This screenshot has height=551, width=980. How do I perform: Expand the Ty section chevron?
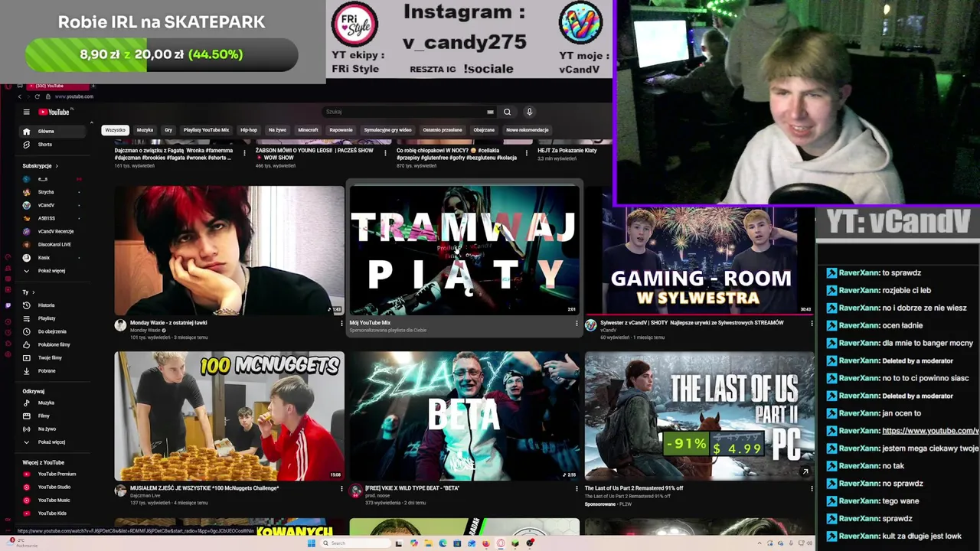(x=34, y=292)
